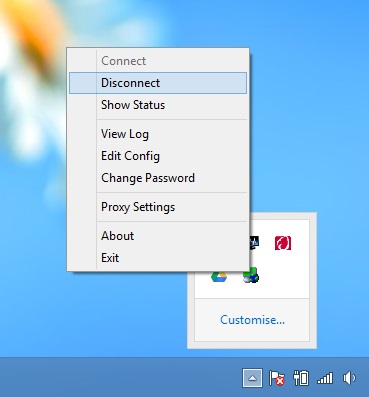Image resolution: width=369 pixels, height=397 pixels.
Task: Click Edit Config menu item
Action: (x=158, y=156)
